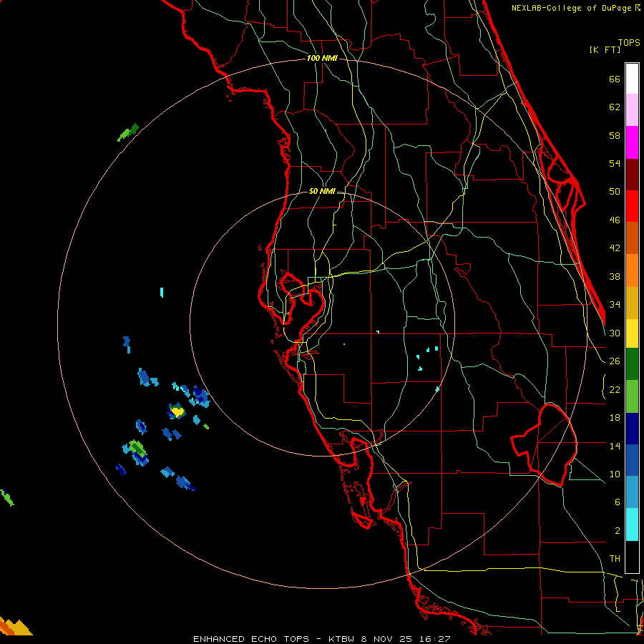Click the 50 NMI range ring label

(x=321, y=191)
